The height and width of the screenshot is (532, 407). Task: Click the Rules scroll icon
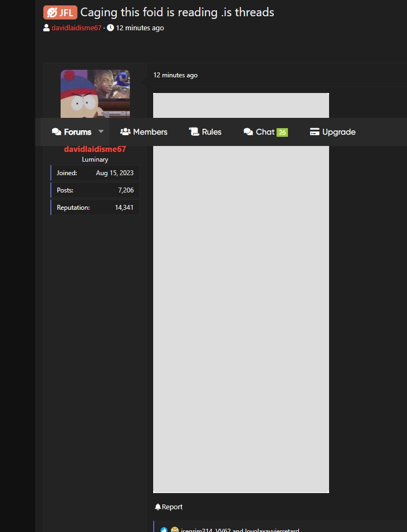click(194, 131)
